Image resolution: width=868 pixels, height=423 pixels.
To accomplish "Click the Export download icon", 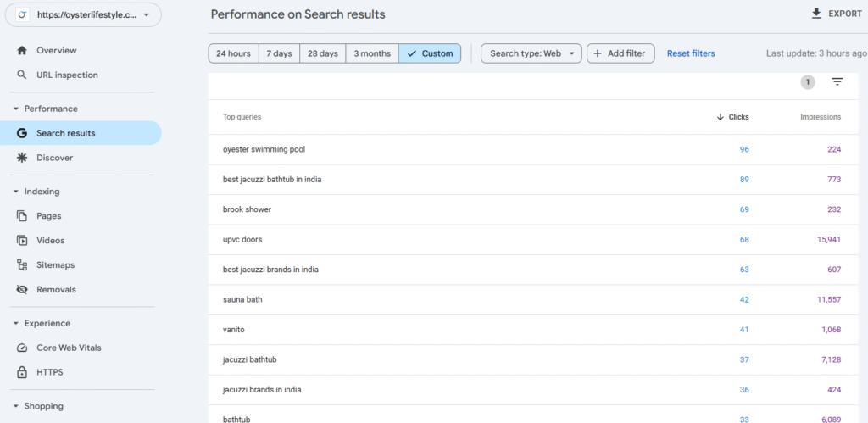I will 816,14.
